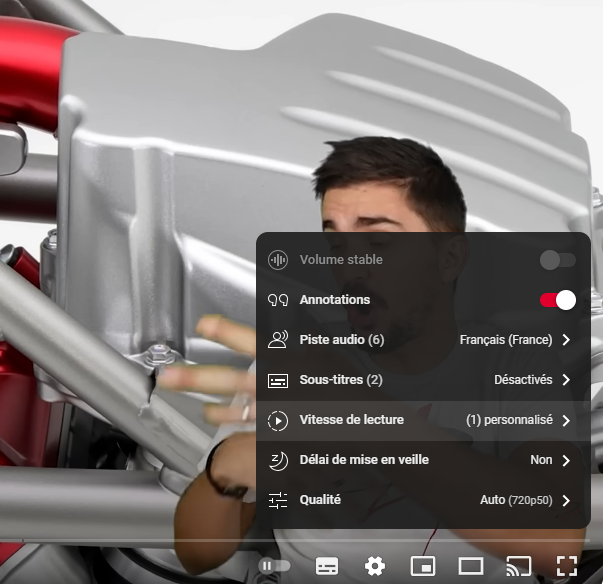The width and height of the screenshot is (614, 584).
Task: Click the settings gear icon
Action: point(375,566)
